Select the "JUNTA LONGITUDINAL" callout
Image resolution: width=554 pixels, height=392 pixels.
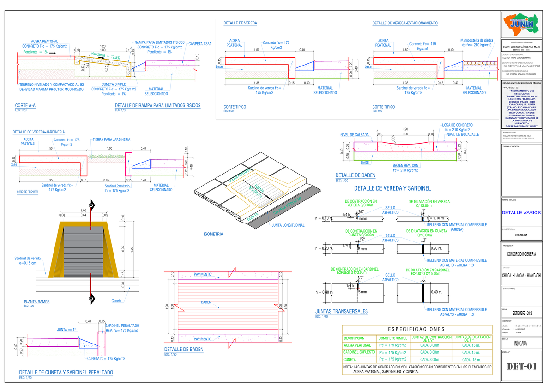point(288,225)
